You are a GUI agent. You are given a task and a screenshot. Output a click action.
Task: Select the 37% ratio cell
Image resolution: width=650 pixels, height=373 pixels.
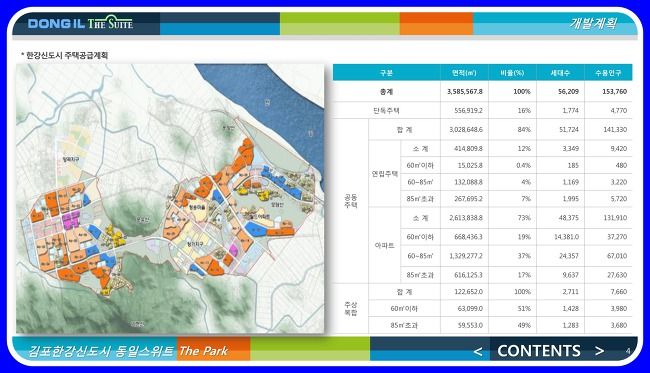pyautogui.click(x=524, y=256)
